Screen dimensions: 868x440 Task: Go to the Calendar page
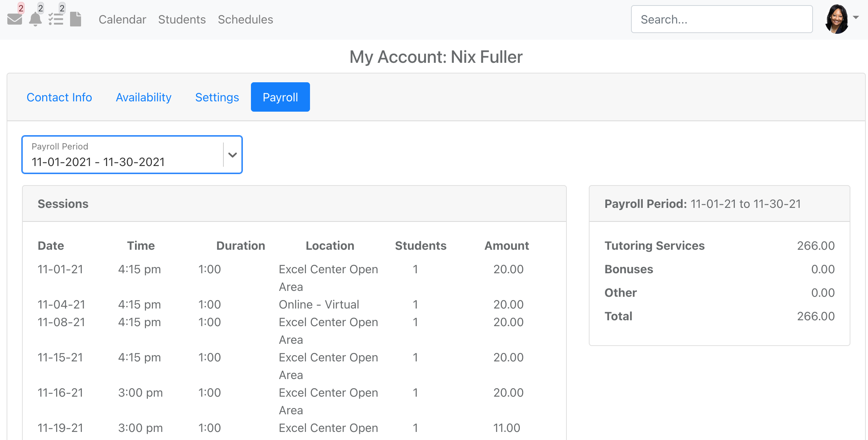pos(122,19)
